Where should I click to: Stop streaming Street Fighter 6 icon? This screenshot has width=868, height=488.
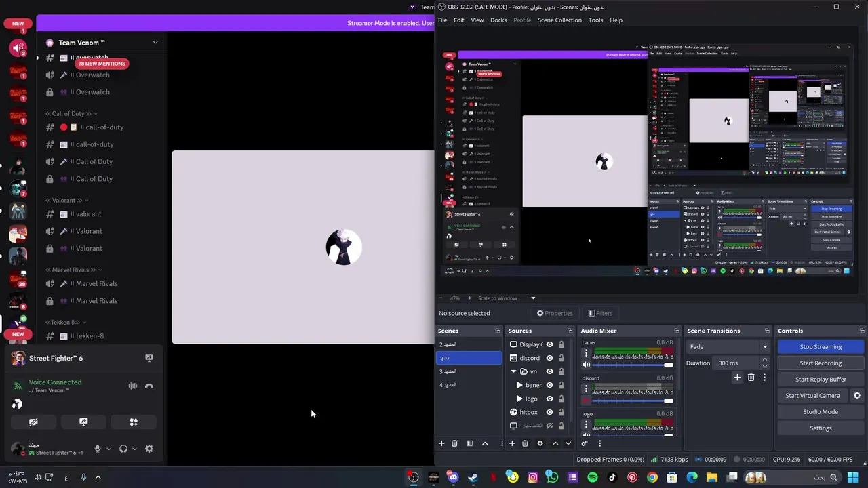(149, 358)
